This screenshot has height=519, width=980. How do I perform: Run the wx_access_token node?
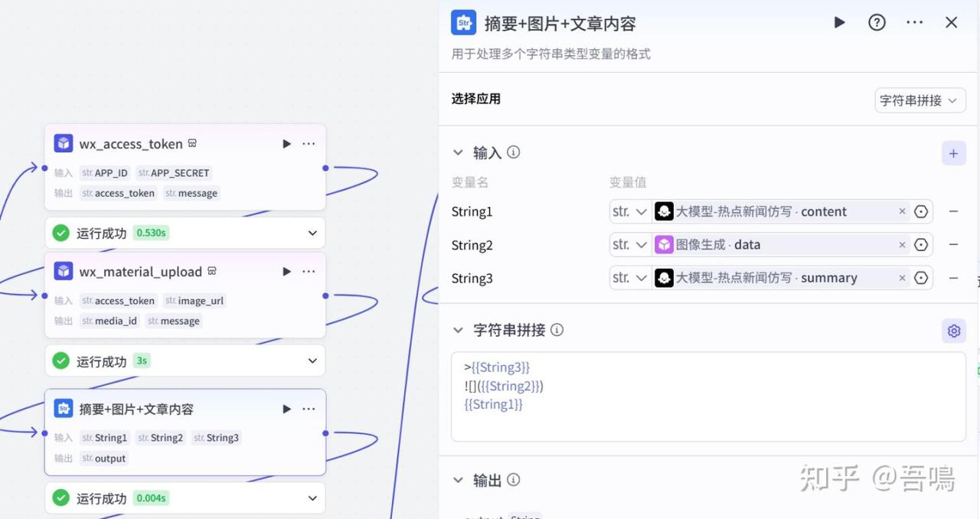coord(286,144)
